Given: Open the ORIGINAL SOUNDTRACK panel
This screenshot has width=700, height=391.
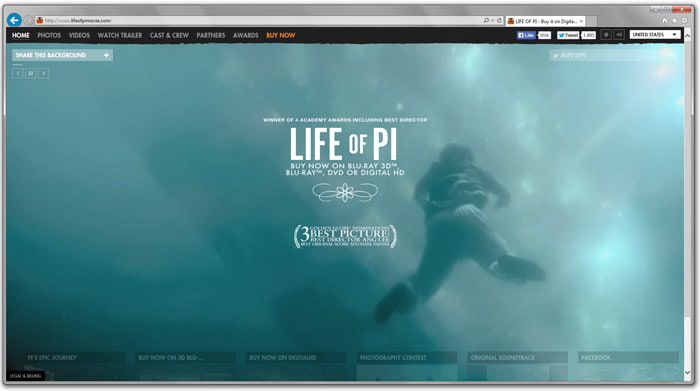Looking at the screenshot, I should [517, 358].
